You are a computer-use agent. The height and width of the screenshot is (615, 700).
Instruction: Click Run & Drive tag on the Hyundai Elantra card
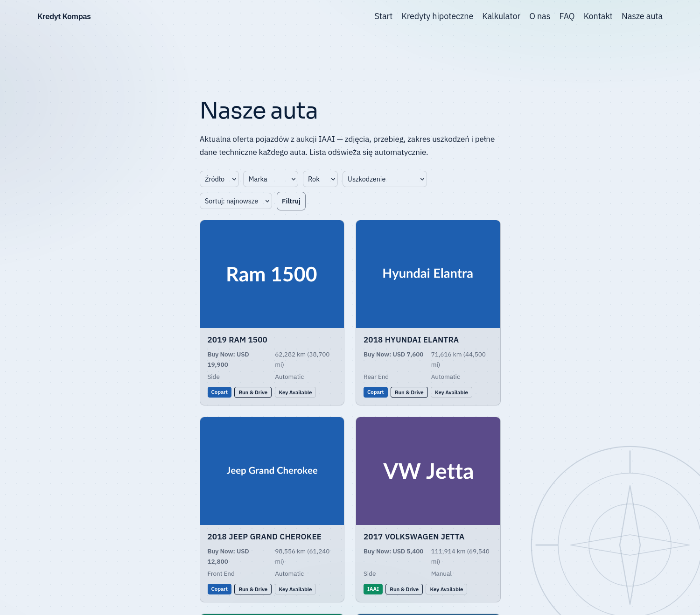pos(409,392)
